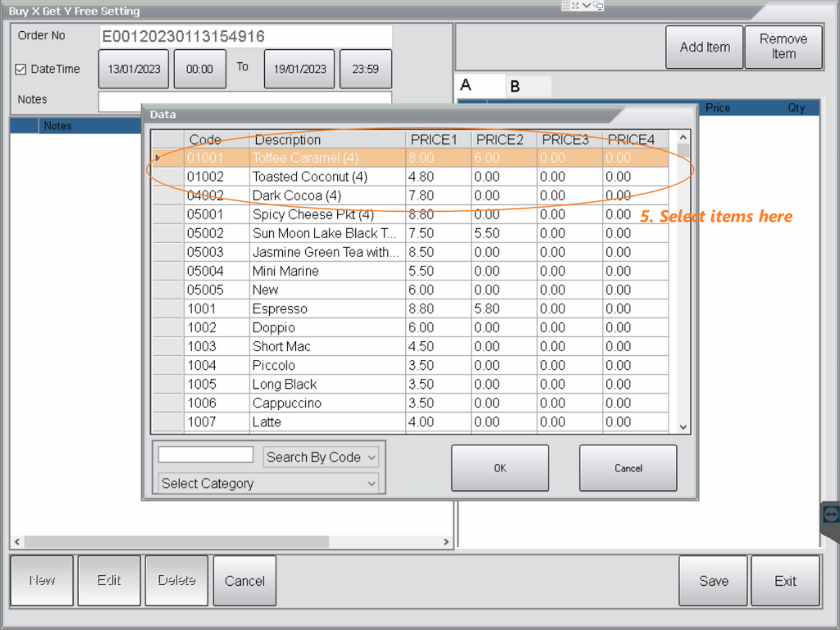Open the Search By Code dropdown
840x630 pixels.
click(x=321, y=457)
